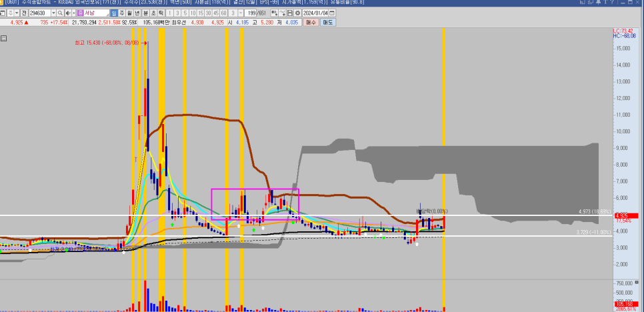Image resolution: width=644 pixels, height=312 pixels.
Task: Click the red 105,168 volume axis tag
Action: click(627, 304)
